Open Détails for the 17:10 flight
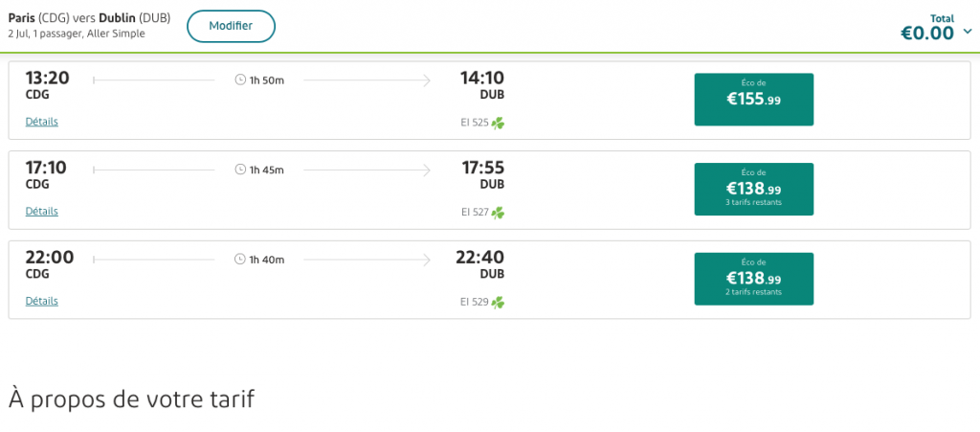Viewport: 980px width, 432px height. [x=42, y=212]
